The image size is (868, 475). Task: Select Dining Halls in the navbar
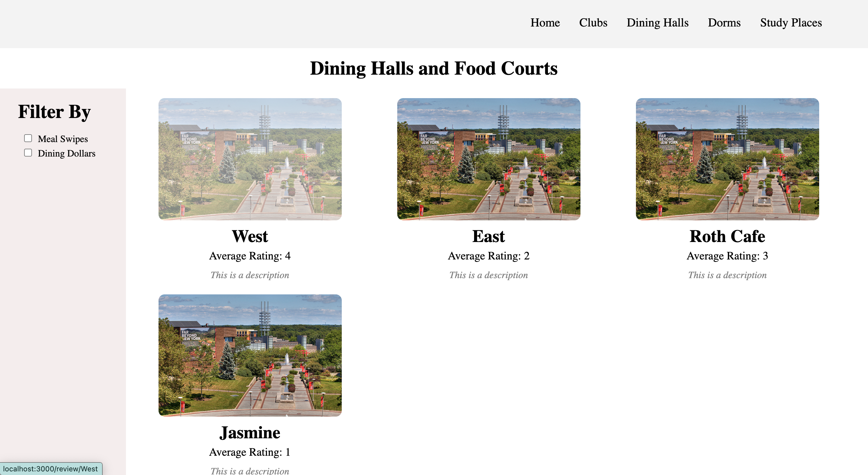coord(657,23)
